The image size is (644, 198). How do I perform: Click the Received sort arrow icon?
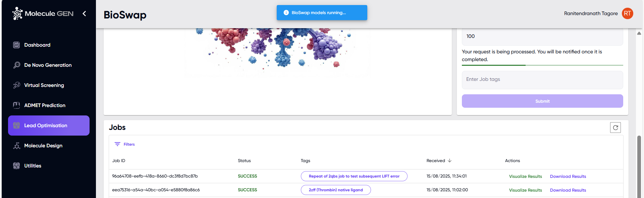[x=449, y=161]
